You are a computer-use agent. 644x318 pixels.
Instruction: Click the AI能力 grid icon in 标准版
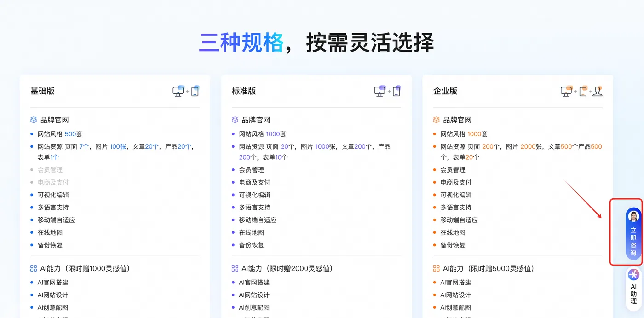(234, 268)
